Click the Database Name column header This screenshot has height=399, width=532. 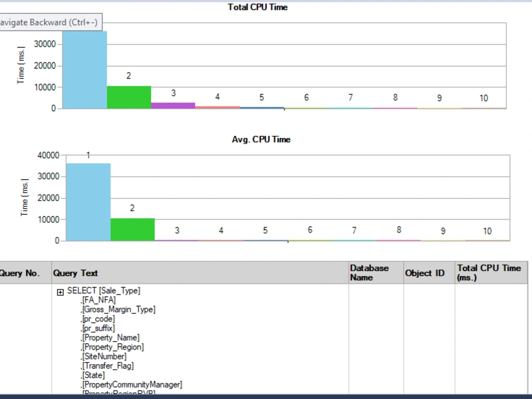pyautogui.click(x=376, y=273)
